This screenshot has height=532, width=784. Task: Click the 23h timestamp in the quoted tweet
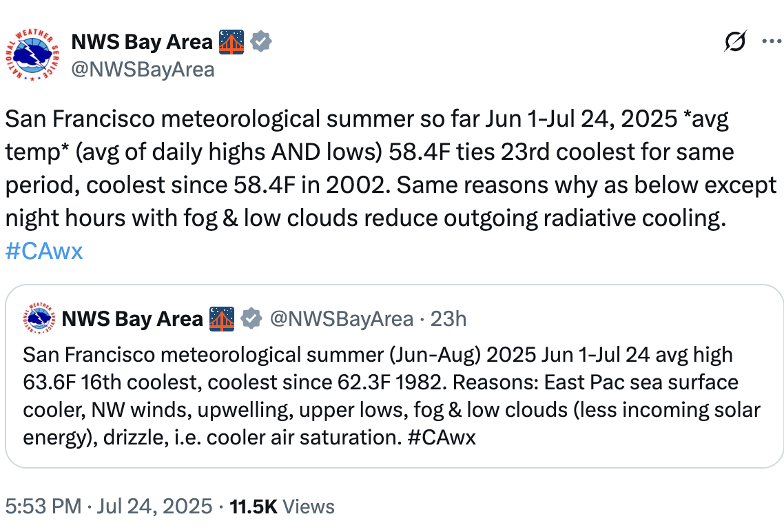click(448, 318)
